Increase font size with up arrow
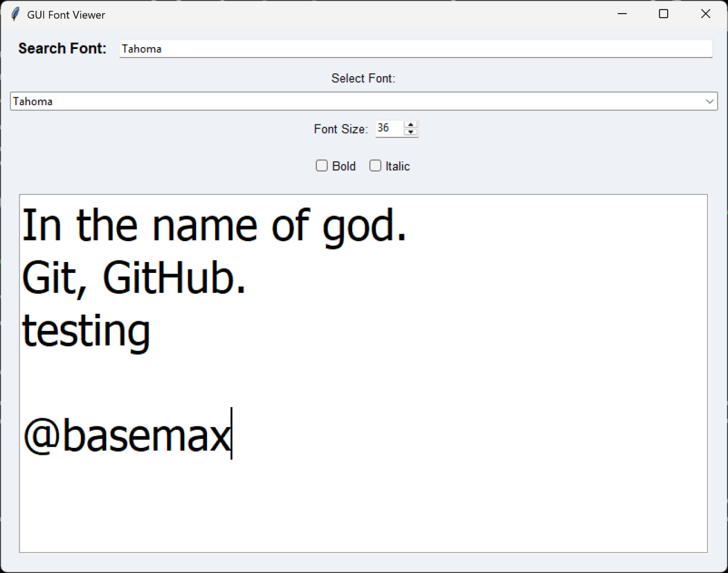 411,125
